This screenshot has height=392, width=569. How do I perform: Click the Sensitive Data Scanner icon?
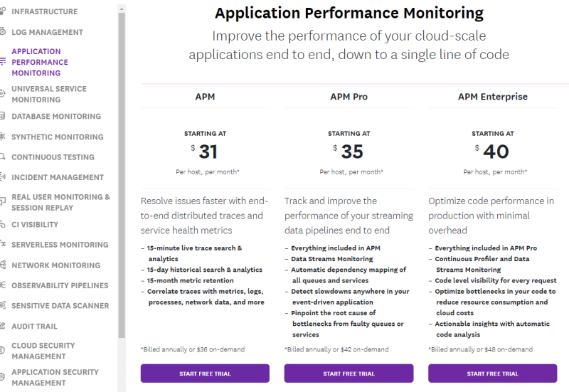tap(3, 306)
